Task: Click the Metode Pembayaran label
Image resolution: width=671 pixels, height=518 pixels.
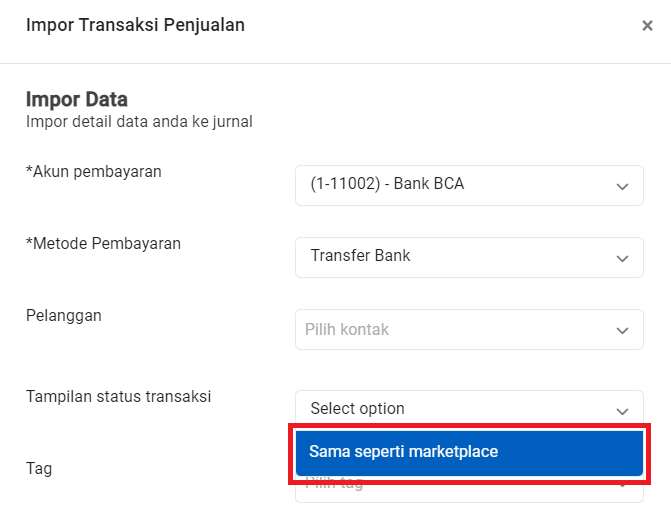Action: (103, 243)
